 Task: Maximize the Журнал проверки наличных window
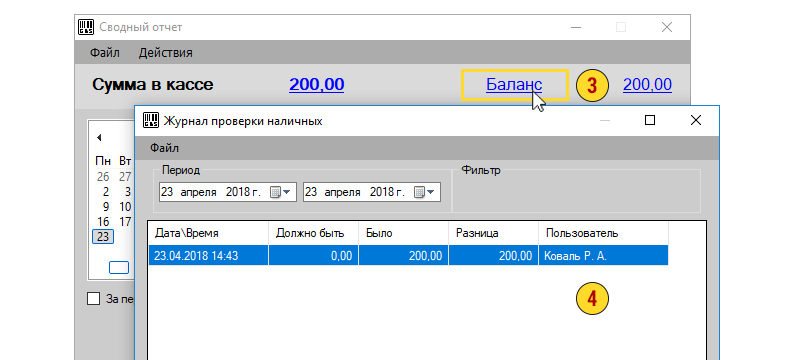(649, 120)
